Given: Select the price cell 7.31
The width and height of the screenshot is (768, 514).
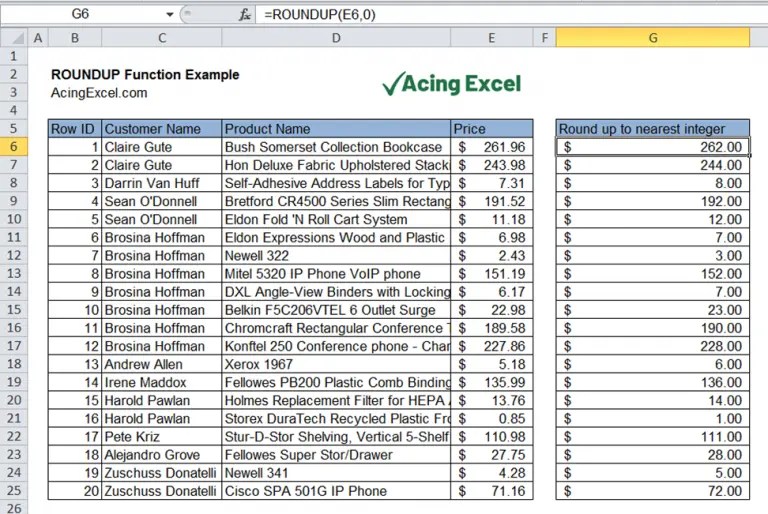Looking at the screenshot, I should [x=491, y=183].
